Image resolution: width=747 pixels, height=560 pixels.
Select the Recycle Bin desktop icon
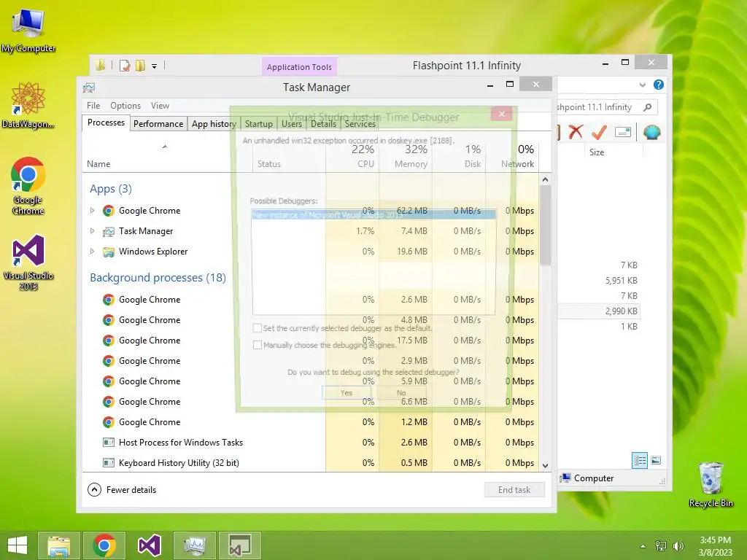711,484
